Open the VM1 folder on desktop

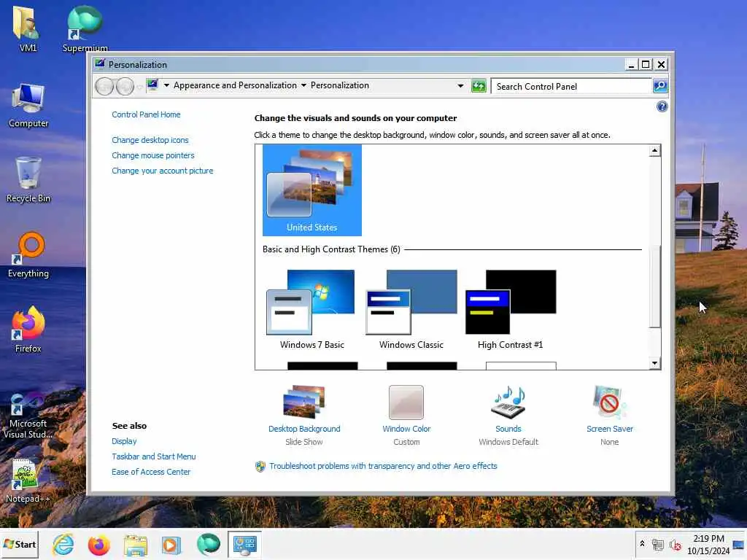[x=28, y=28]
